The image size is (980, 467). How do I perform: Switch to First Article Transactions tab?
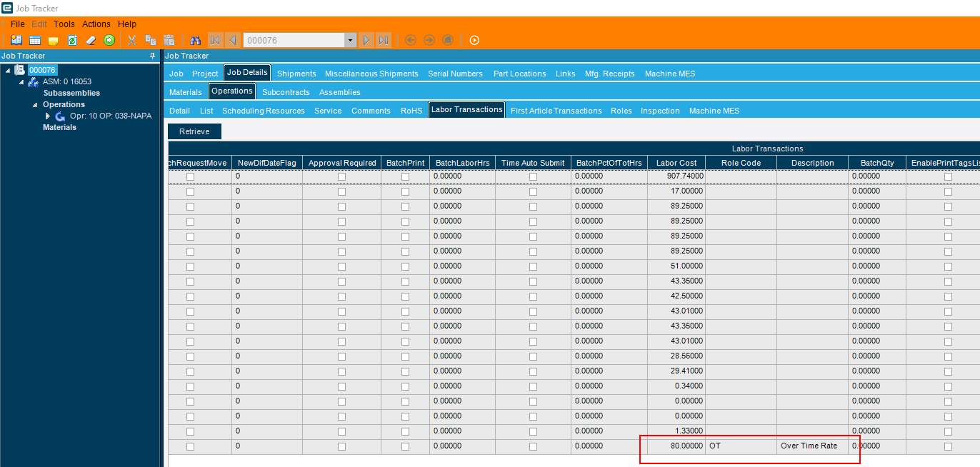[x=556, y=111]
